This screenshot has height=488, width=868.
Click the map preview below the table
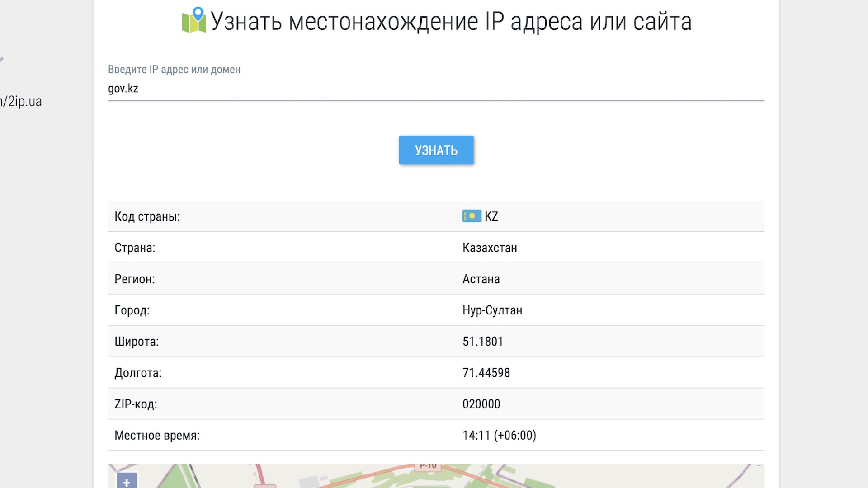[436, 476]
